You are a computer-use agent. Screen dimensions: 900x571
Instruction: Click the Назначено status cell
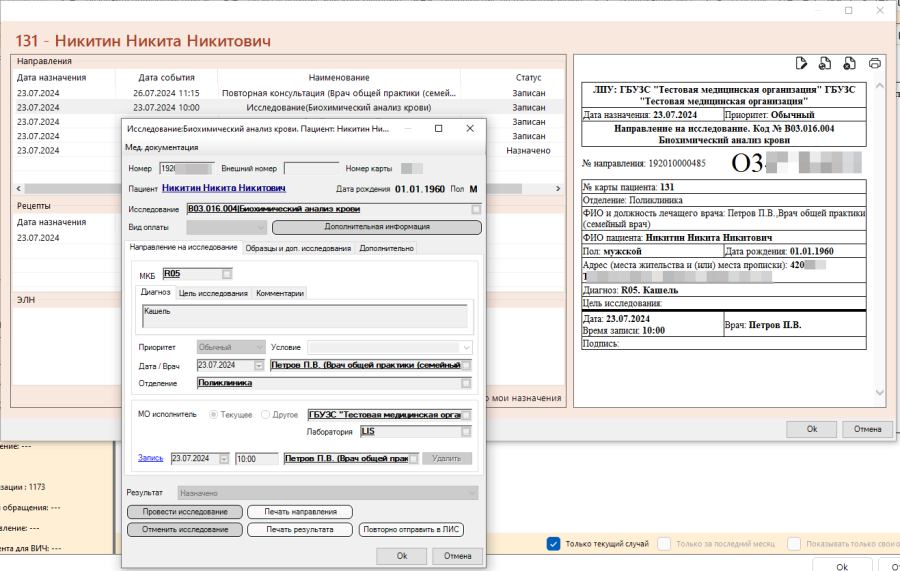(x=528, y=150)
